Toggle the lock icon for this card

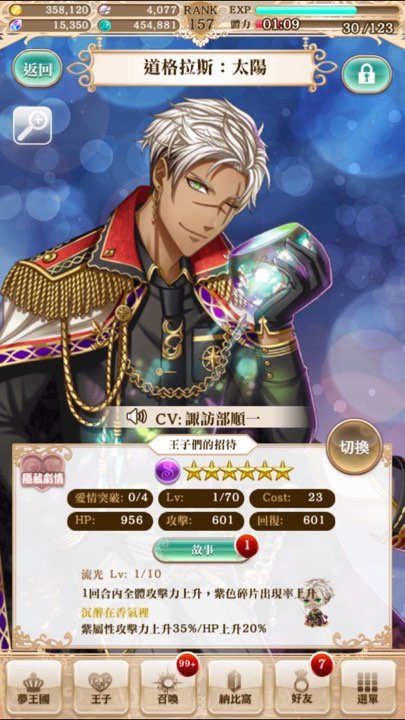(x=366, y=74)
